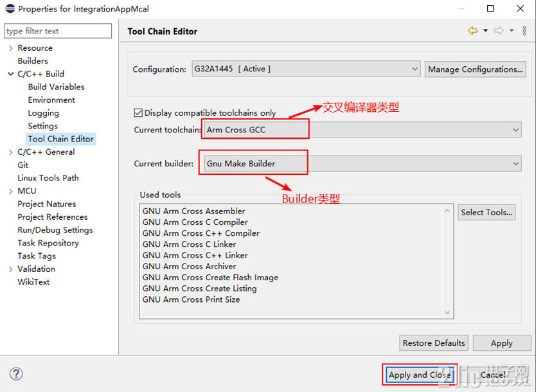Click the forward navigation arrow icon
This screenshot has height=392, width=536.
coord(499,31)
